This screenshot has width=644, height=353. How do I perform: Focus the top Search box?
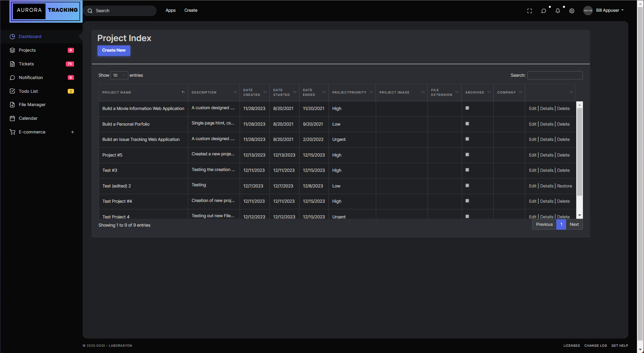coord(120,11)
